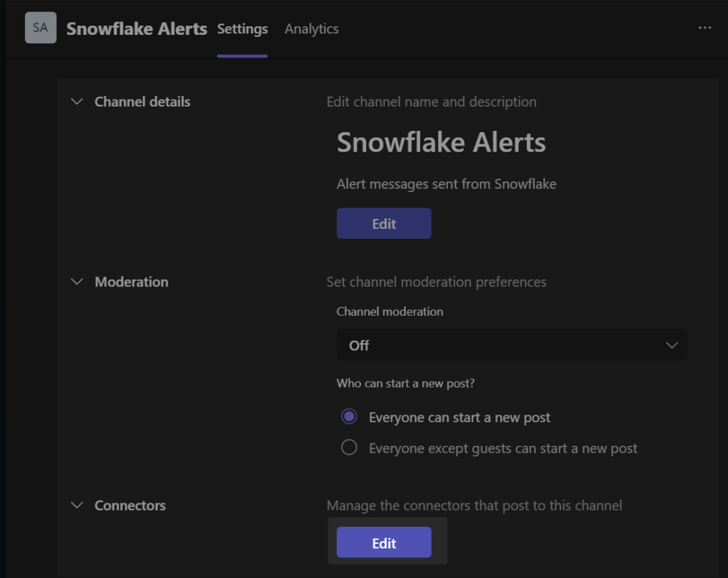The image size is (728, 578).
Task: Click the Snowflake Alerts channel heading
Action: click(x=441, y=142)
